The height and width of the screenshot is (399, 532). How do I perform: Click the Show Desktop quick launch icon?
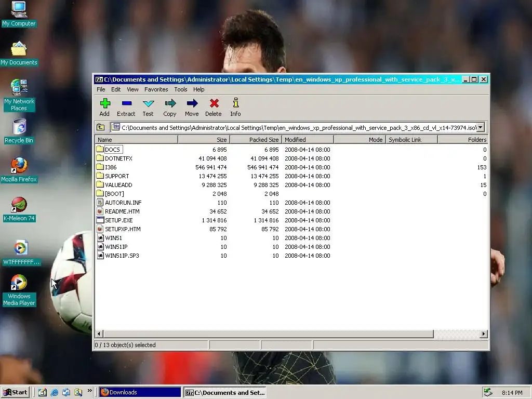click(x=43, y=392)
